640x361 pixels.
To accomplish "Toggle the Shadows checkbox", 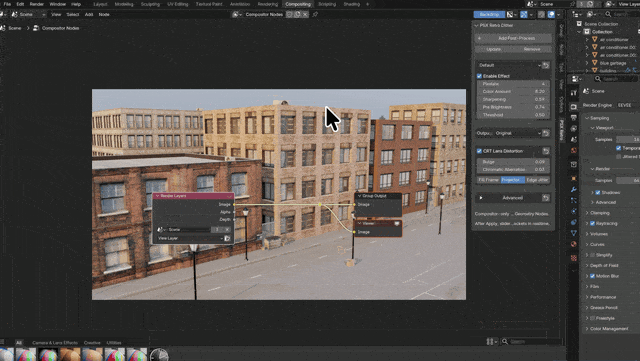I will 598,192.
